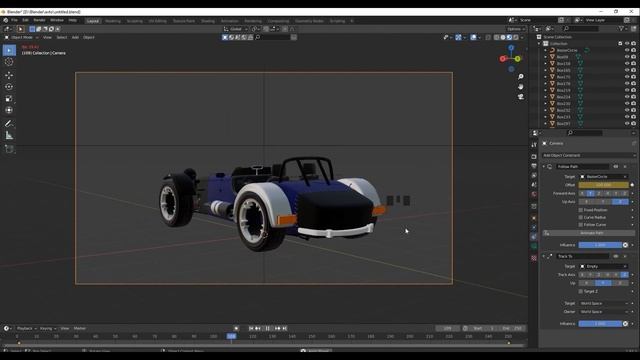Image resolution: width=640 pixels, height=360 pixels.
Task: Open the Tool properties tab icon
Action: tap(534, 145)
